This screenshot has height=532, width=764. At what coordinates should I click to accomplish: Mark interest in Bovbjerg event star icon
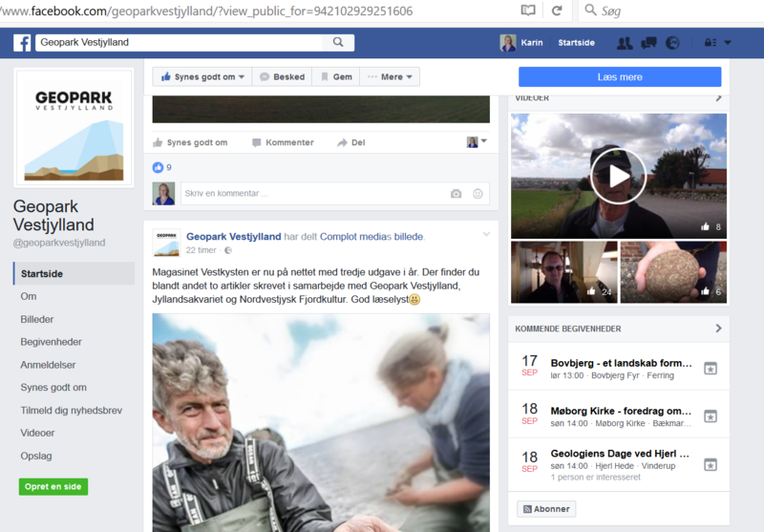pyautogui.click(x=711, y=369)
